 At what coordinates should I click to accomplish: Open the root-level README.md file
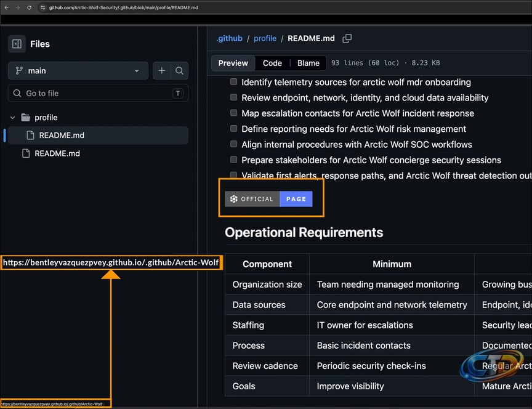pos(57,153)
